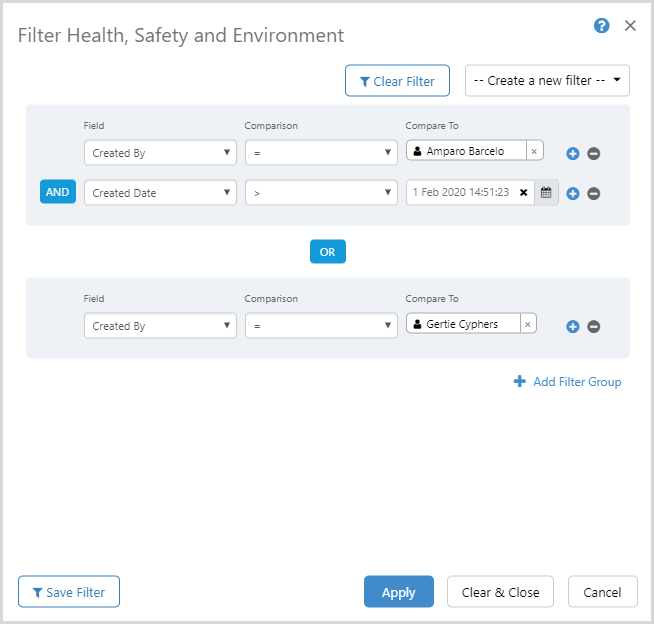Remove Amparo Barcelo from Compare To
This screenshot has width=654, height=624.
point(534,151)
